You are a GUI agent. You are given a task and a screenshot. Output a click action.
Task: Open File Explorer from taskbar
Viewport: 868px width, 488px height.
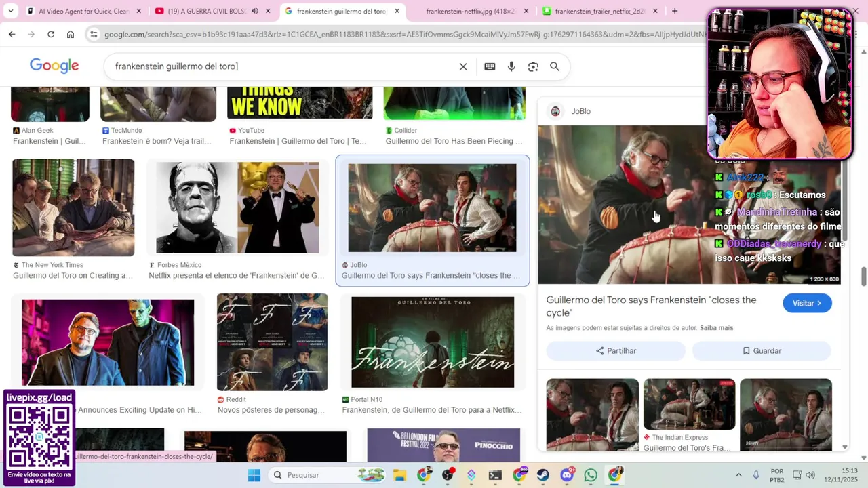pos(399,475)
